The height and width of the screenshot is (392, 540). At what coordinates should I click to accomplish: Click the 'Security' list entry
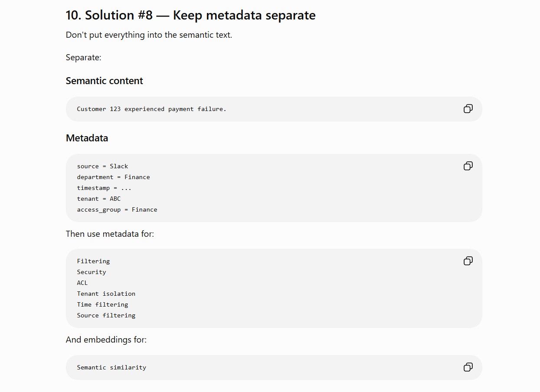[x=92, y=272]
